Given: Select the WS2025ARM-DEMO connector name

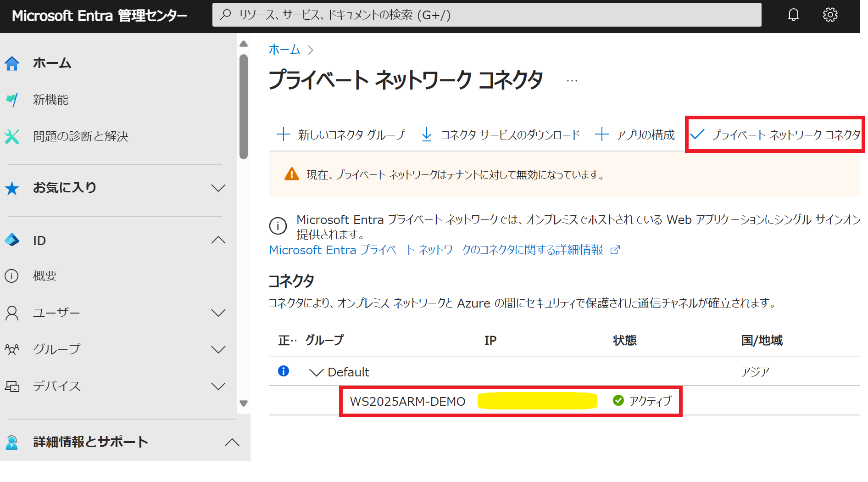Looking at the screenshot, I should click(408, 402).
